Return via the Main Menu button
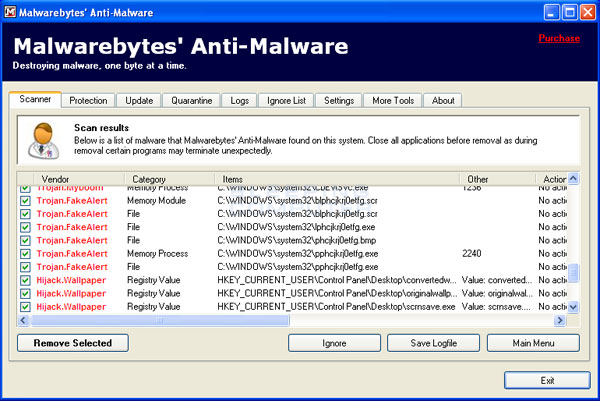Image resolution: width=600 pixels, height=401 pixels. (533, 343)
